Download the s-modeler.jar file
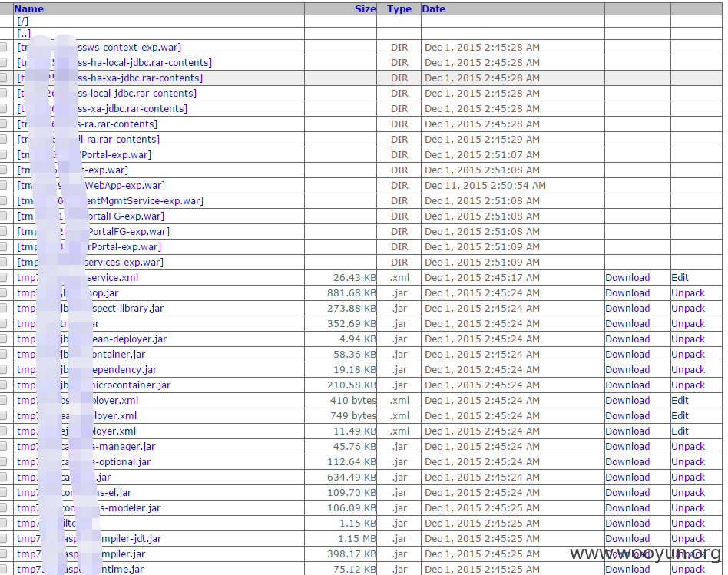 coord(627,507)
